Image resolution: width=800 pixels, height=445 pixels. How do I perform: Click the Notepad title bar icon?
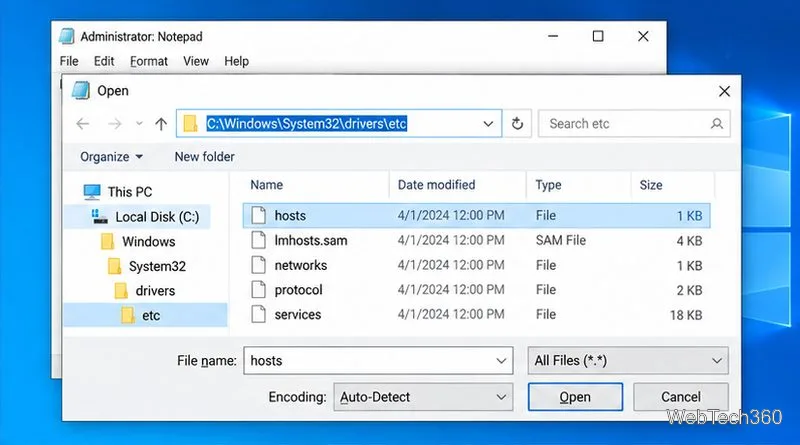pos(67,36)
